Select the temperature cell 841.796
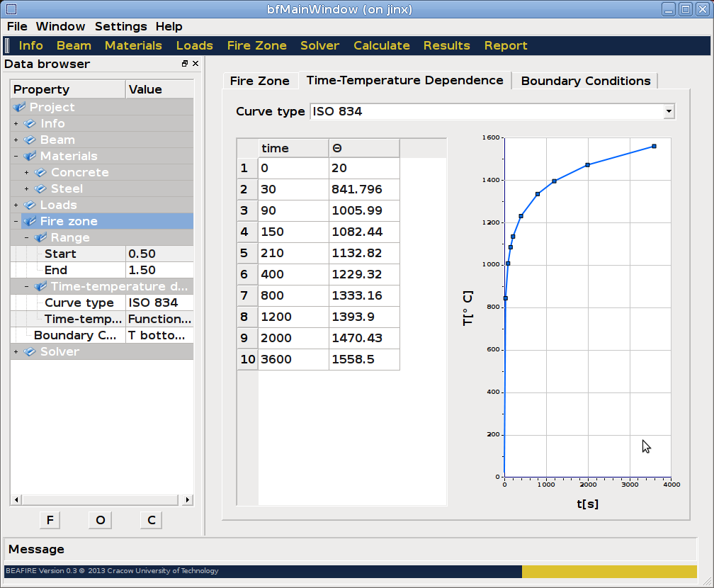The width and height of the screenshot is (714, 588). 364,189
